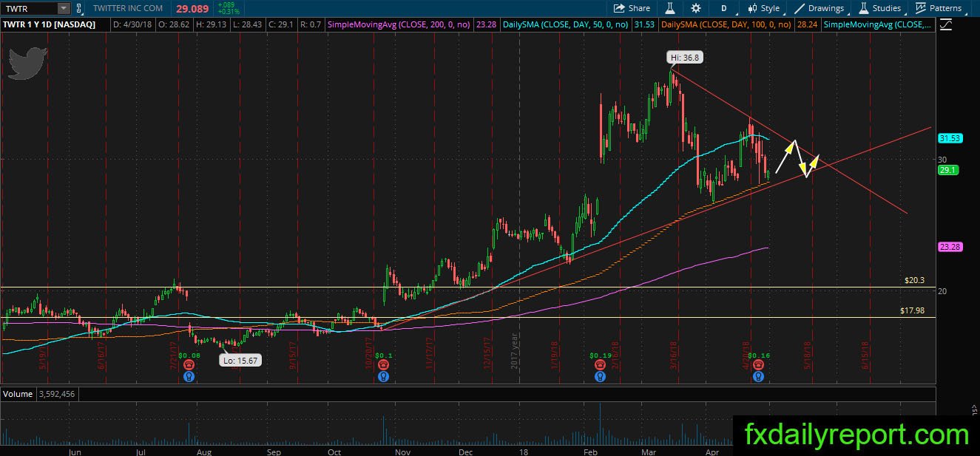980x456 pixels.
Task: Click the cyan 31.53 price axis label
Action: (950, 138)
